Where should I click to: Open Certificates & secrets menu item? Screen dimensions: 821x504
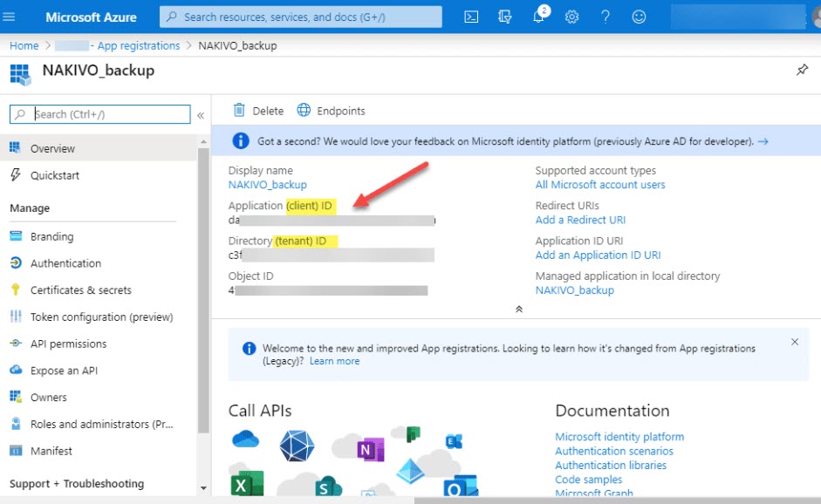point(80,290)
